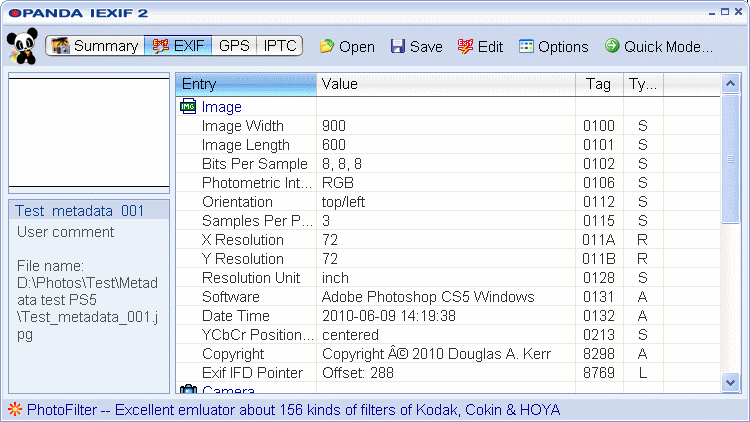Open the IPTC tab
Screen dimensions: 750x422
[280, 46]
